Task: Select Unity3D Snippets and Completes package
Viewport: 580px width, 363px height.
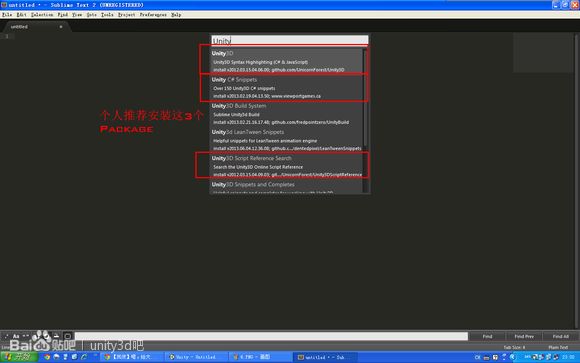Action: tap(287, 186)
